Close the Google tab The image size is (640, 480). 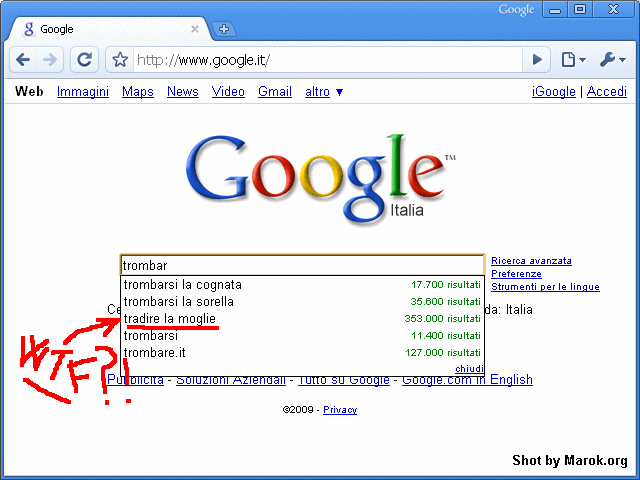coord(195,29)
